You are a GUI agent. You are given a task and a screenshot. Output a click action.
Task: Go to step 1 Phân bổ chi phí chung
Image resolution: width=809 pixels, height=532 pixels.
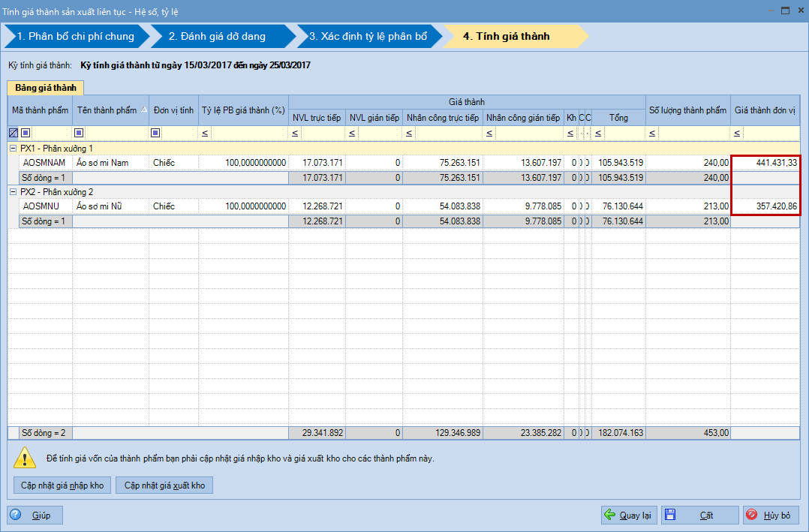[75, 36]
